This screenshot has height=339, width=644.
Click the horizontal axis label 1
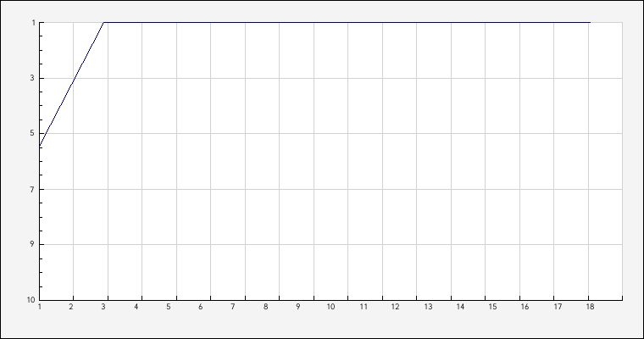click(x=40, y=307)
